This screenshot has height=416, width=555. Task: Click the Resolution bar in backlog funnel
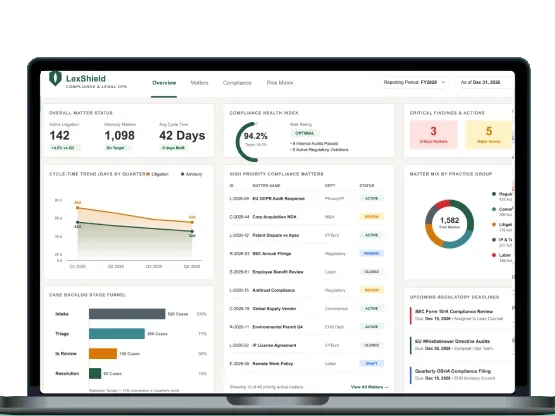(95, 373)
